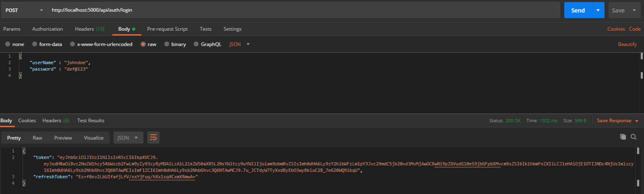Image resolution: width=644 pixels, height=194 pixels.
Task: Select the none body type
Action: pyautogui.click(x=8, y=44)
